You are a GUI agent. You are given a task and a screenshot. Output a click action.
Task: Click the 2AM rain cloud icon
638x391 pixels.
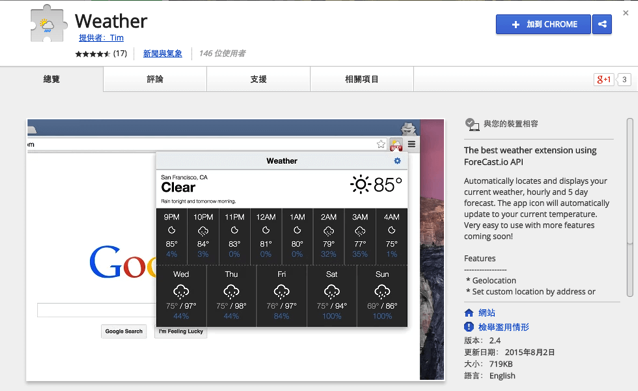[328, 231]
